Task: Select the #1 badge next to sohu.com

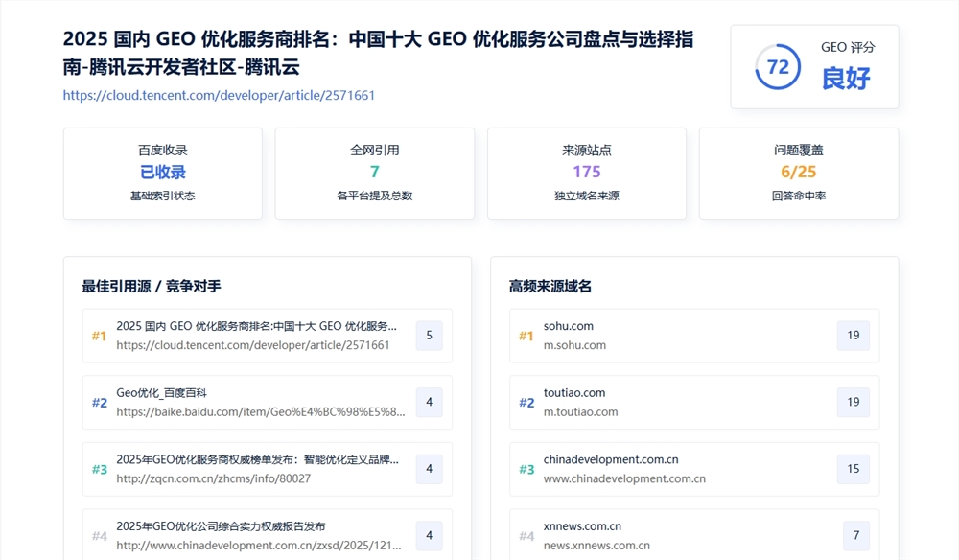Action: point(525,336)
